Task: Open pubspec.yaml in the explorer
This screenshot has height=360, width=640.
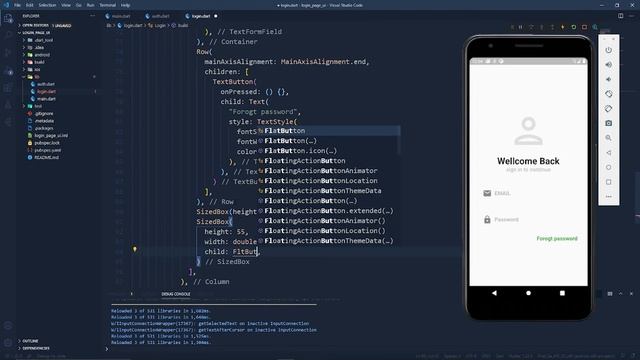Action: (47, 150)
